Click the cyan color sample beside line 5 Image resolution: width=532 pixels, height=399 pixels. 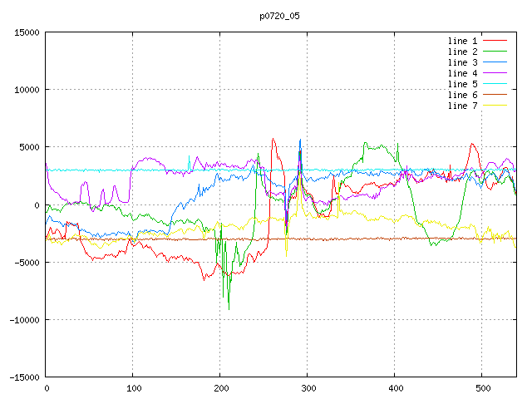[495, 84]
